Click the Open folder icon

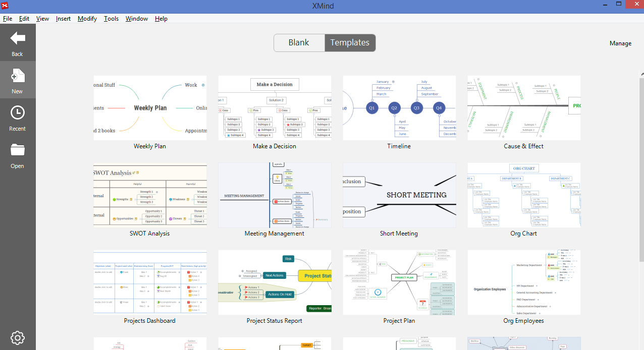[18, 150]
